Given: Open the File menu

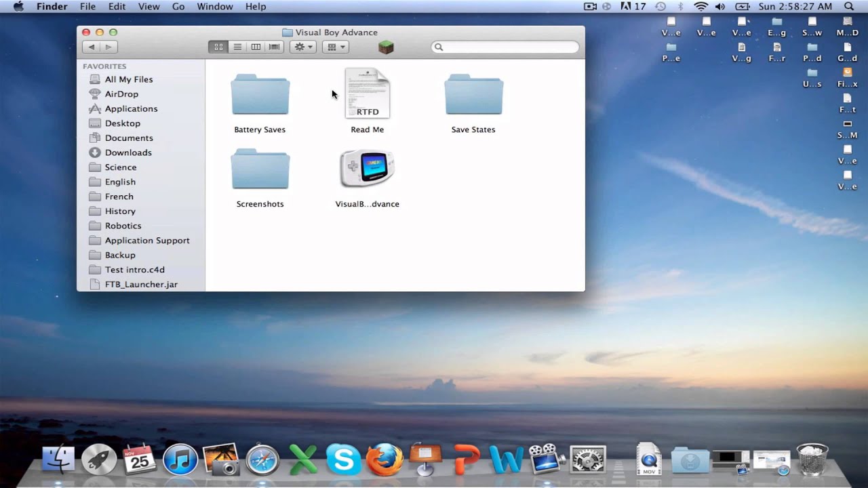Looking at the screenshot, I should [x=87, y=6].
